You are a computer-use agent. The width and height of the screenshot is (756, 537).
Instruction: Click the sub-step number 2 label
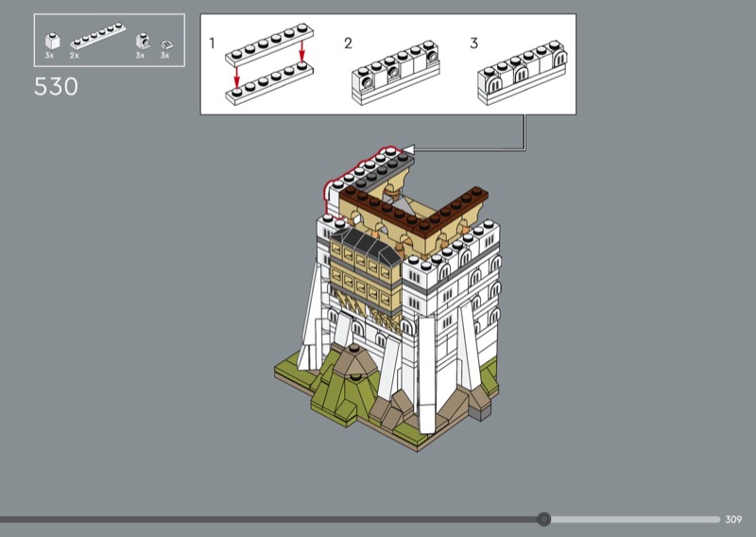tap(348, 43)
